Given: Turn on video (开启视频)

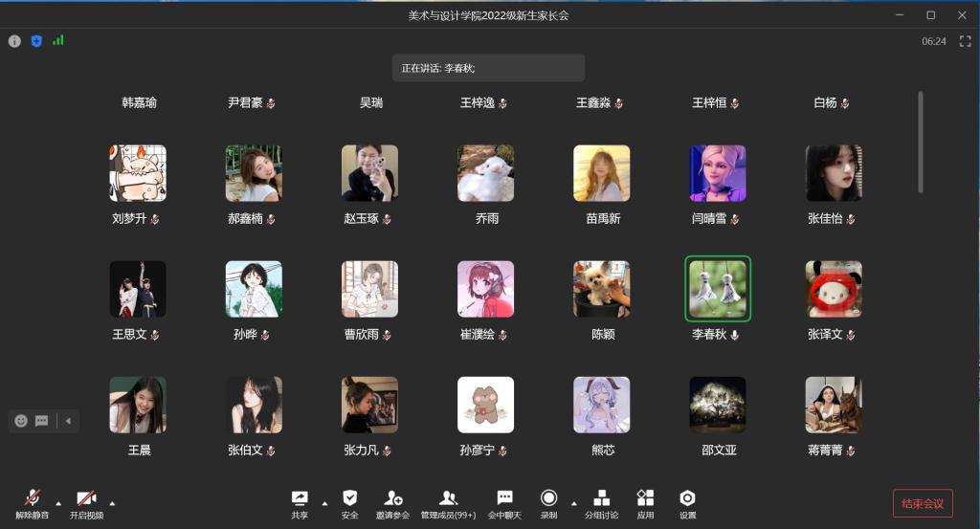Looking at the screenshot, I should coord(86,504).
